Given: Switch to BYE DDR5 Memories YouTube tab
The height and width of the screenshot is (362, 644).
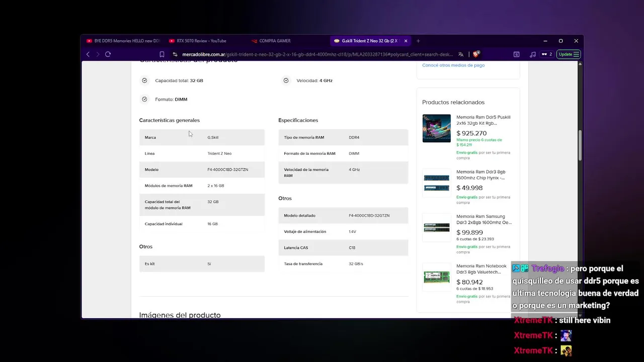Looking at the screenshot, I should pyautogui.click(x=123, y=41).
